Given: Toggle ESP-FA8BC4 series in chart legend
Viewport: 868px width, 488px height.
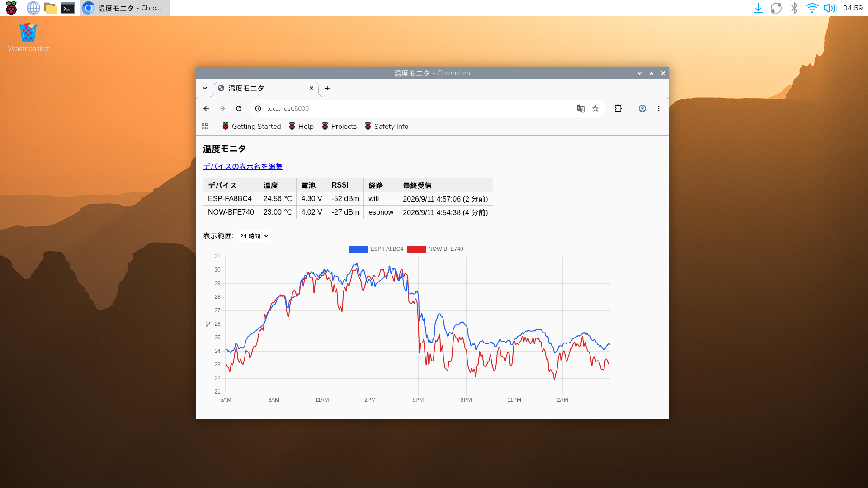Looking at the screenshot, I should click(376, 249).
